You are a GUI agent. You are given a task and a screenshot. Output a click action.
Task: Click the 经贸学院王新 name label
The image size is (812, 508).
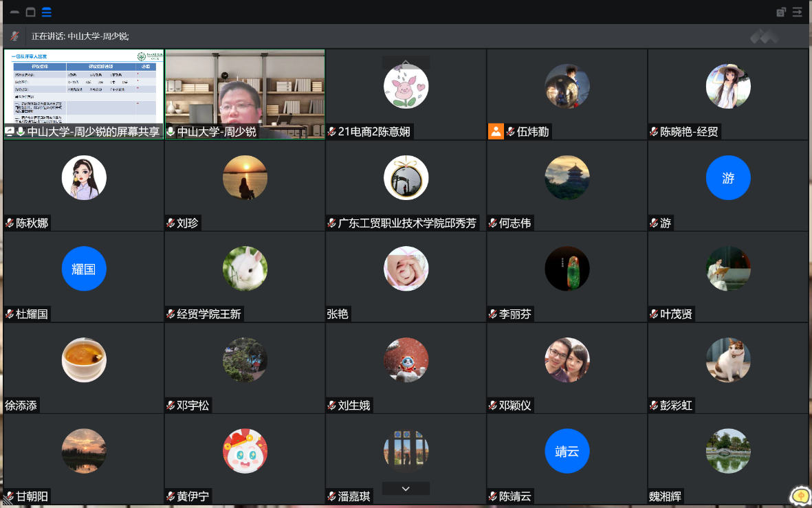click(209, 314)
